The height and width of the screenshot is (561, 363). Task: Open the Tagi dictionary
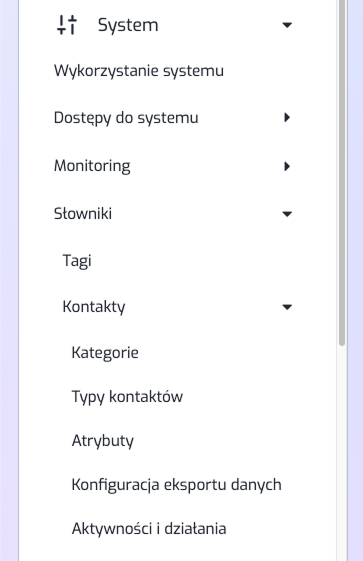pyautogui.click(x=77, y=261)
